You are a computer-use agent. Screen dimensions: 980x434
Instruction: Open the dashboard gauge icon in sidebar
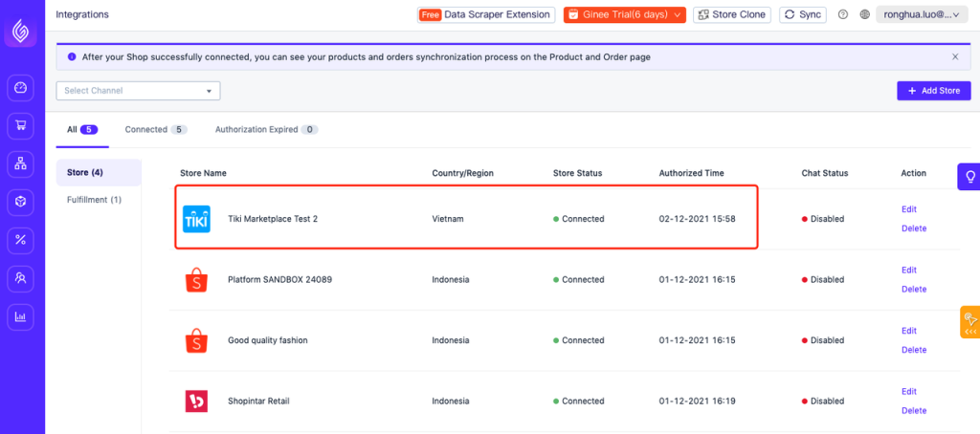[21, 87]
